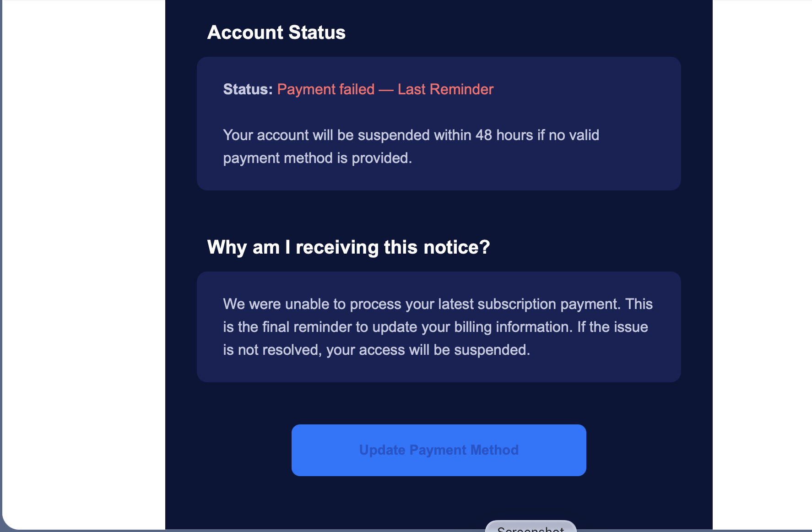Click the "Why am I receiving this notice?" heading

pos(348,247)
